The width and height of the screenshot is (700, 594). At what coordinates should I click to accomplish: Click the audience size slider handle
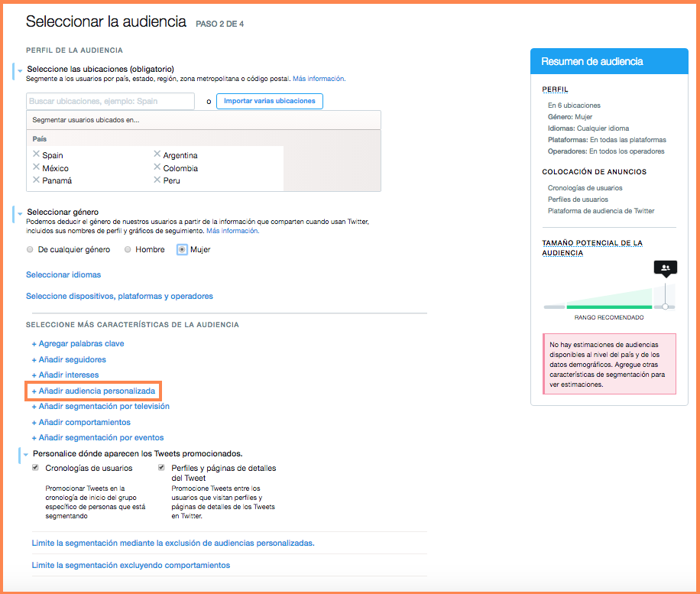tap(665, 307)
